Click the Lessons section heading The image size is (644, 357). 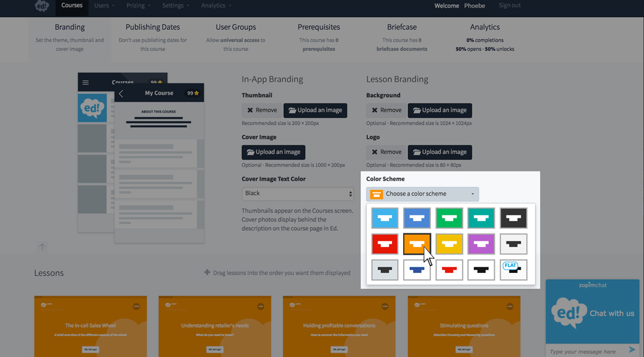49,273
